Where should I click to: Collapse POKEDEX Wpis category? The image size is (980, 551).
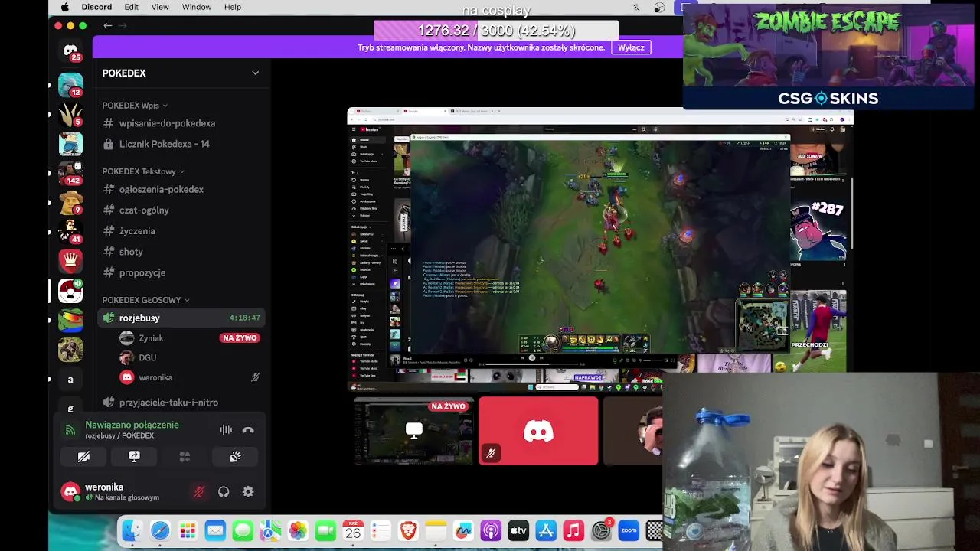pos(135,106)
